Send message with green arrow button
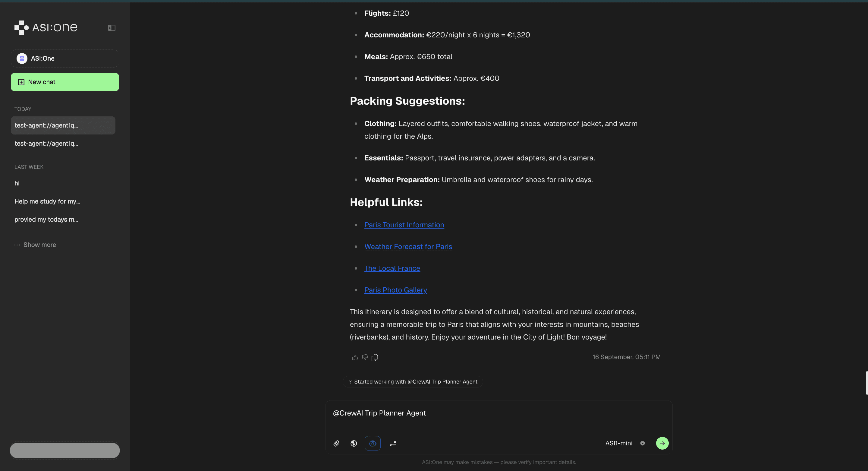 pyautogui.click(x=662, y=443)
